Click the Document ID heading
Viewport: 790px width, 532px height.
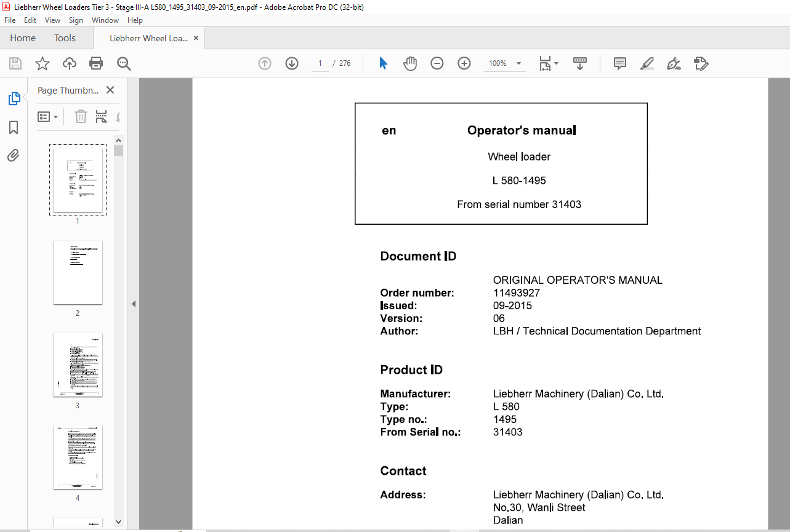[418, 256]
